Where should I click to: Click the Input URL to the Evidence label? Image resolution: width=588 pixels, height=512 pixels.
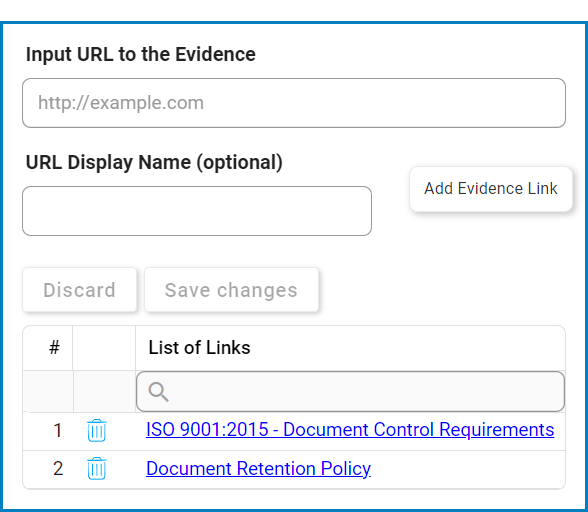[x=141, y=54]
